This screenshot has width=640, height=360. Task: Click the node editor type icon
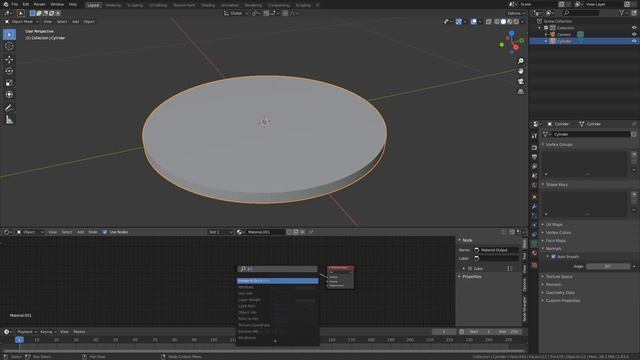[7, 232]
